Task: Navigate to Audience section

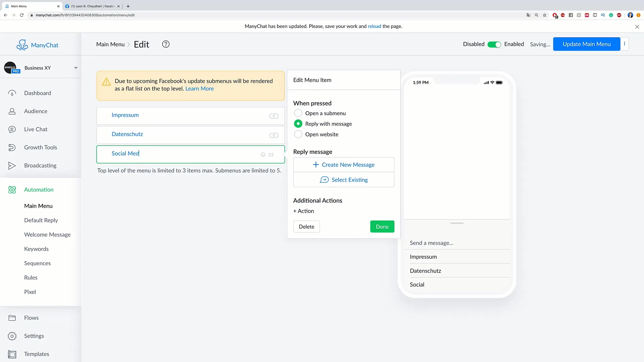Action: [35, 111]
